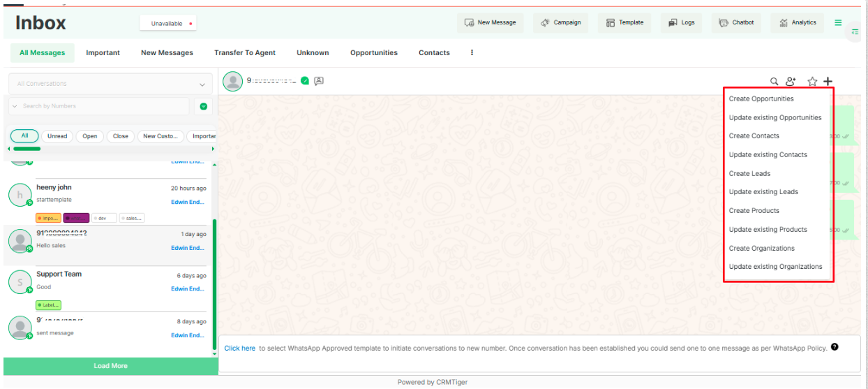Click the sales... label tag
This screenshot has width=868, height=389.
pyautogui.click(x=132, y=218)
